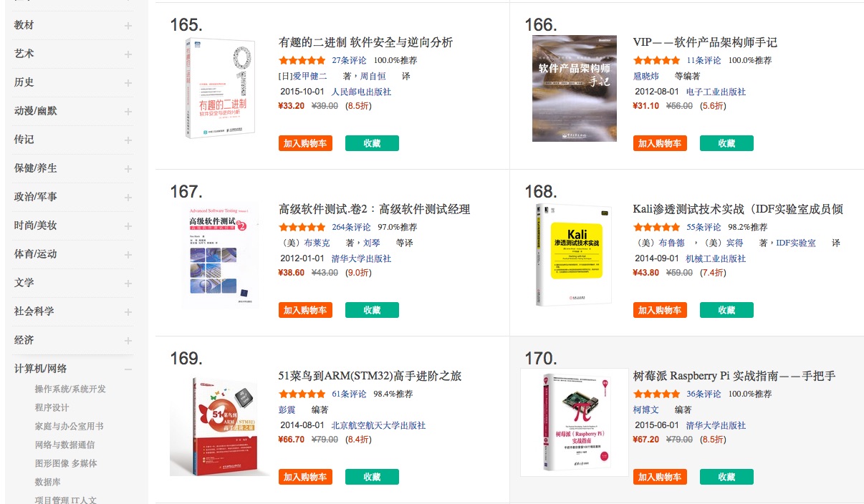Click the star rating of Kali book
The image size is (864, 504).
[656, 227]
